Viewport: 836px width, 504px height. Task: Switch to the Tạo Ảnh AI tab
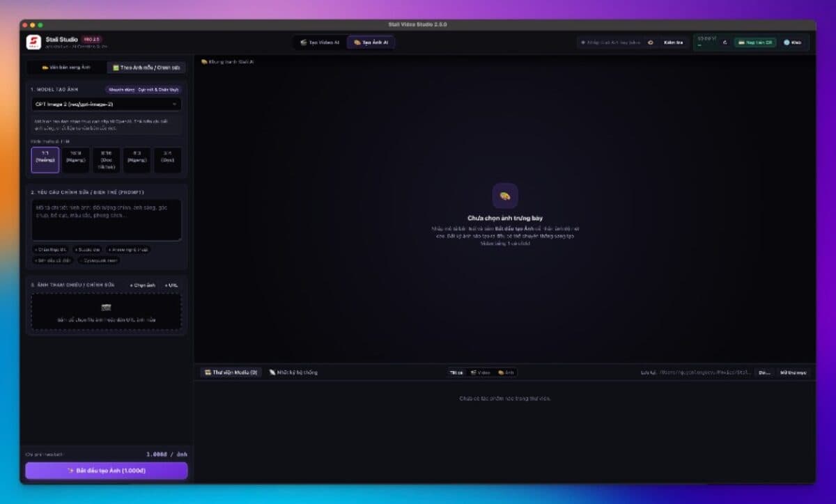point(371,42)
